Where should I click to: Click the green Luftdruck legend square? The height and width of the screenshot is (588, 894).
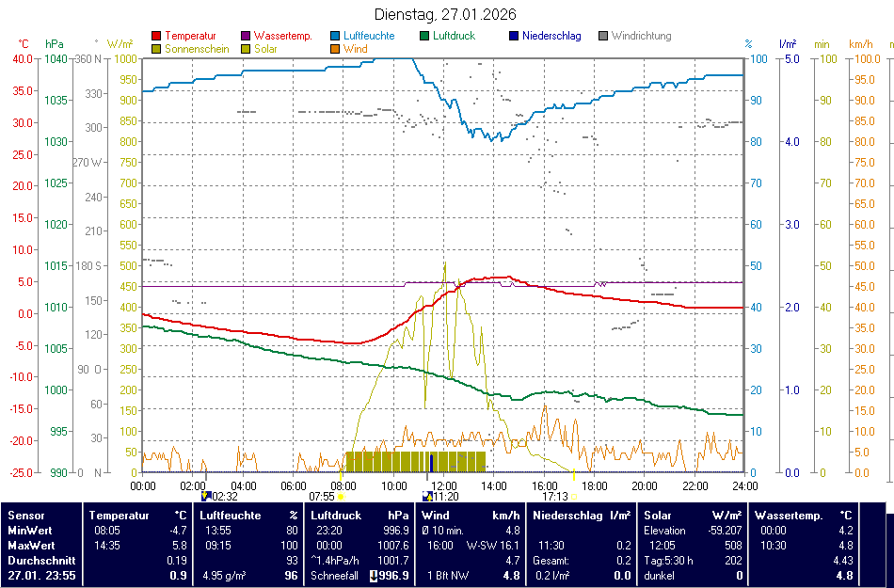pyautogui.click(x=425, y=37)
